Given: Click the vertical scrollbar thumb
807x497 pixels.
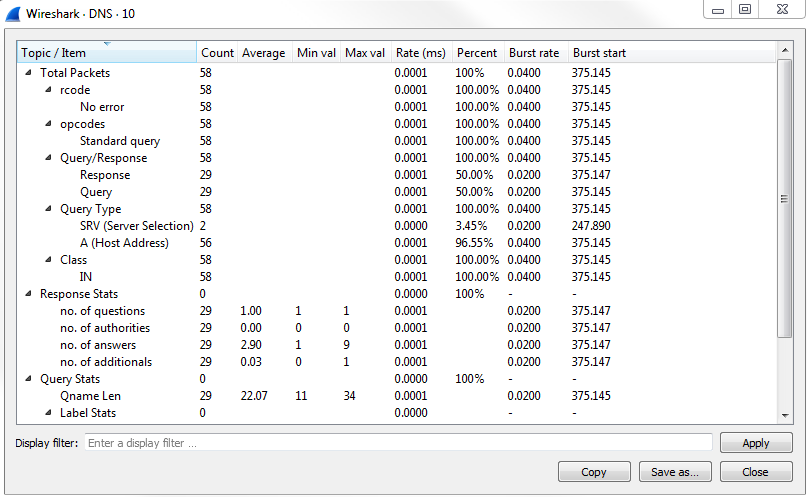Looking at the screenshot, I should pyautogui.click(x=784, y=199).
